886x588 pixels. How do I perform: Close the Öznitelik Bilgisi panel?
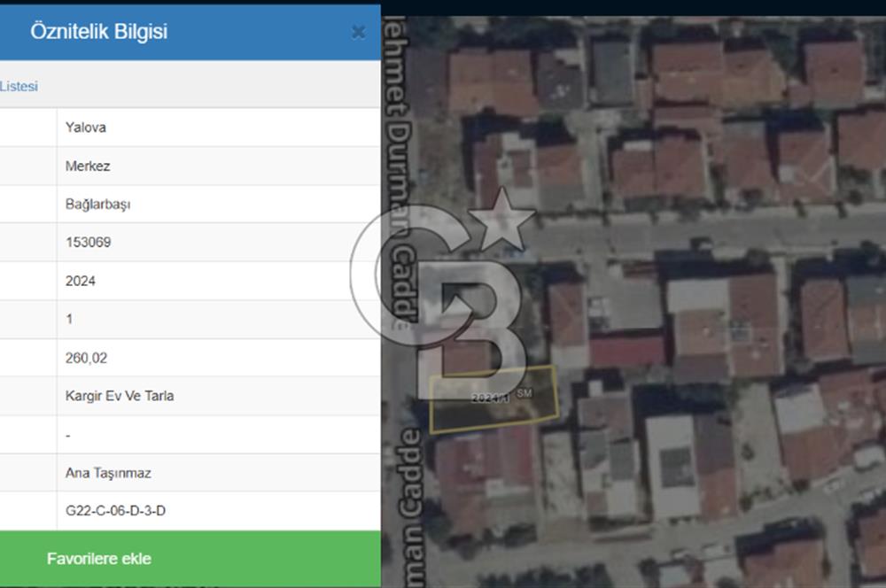[358, 33]
